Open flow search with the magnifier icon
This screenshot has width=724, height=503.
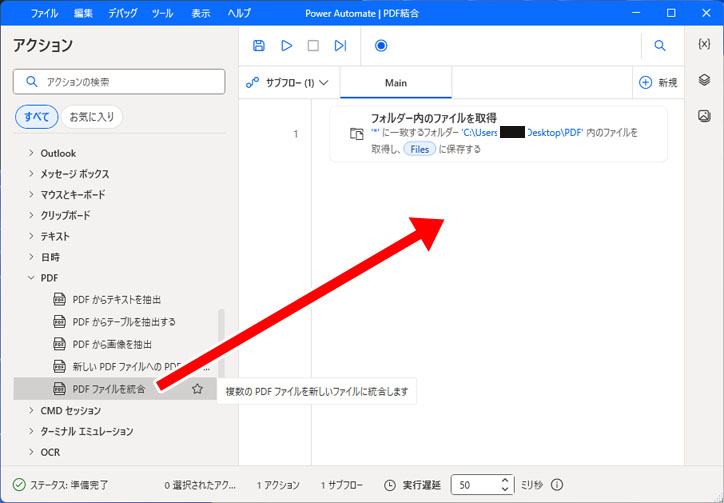(x=660, y=46)
